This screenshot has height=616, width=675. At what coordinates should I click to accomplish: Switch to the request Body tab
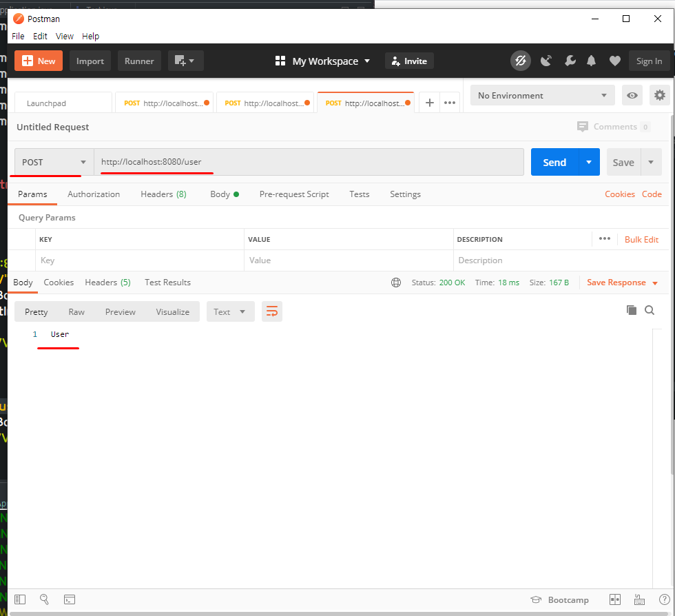225,194
